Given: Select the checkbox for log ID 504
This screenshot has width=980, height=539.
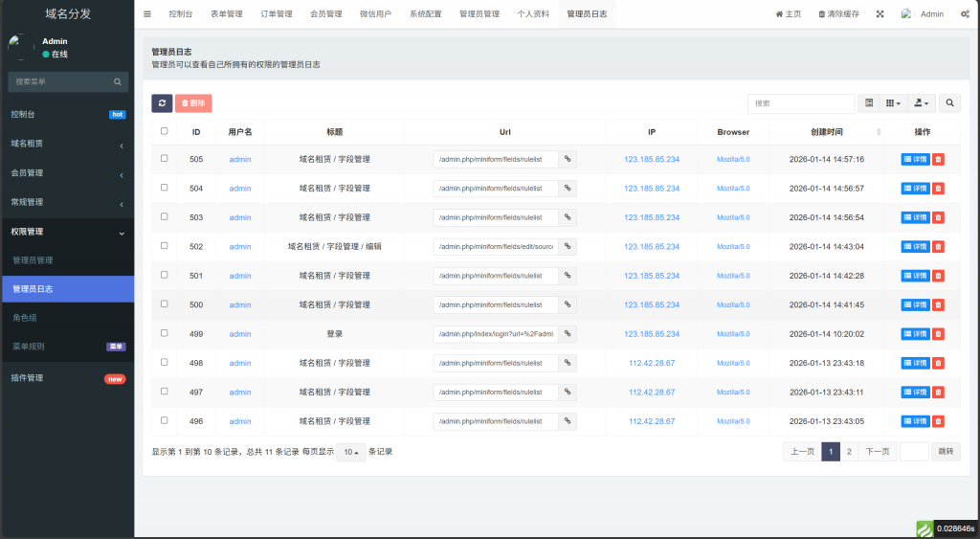Looking at the screenshot, I should coord(165,187).
